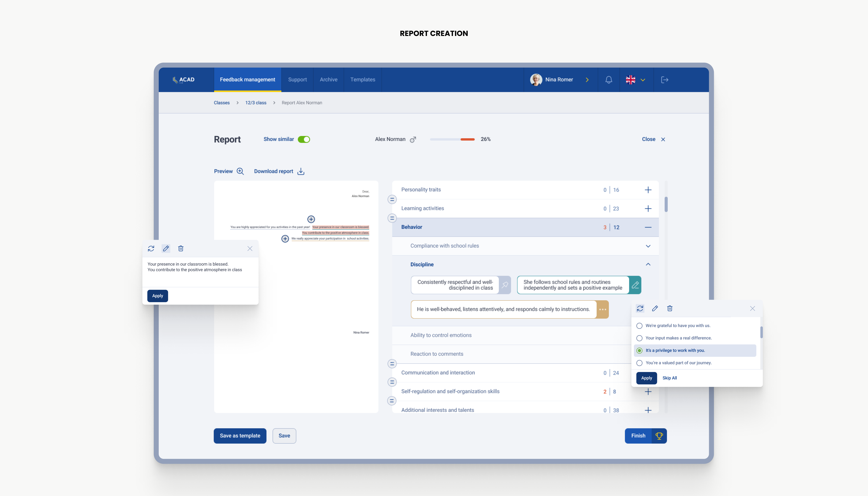Image resolution: width=868 pixels, height=496 pixels.
Task: Expand Compliance with school rules chevron
Action: 648,246
